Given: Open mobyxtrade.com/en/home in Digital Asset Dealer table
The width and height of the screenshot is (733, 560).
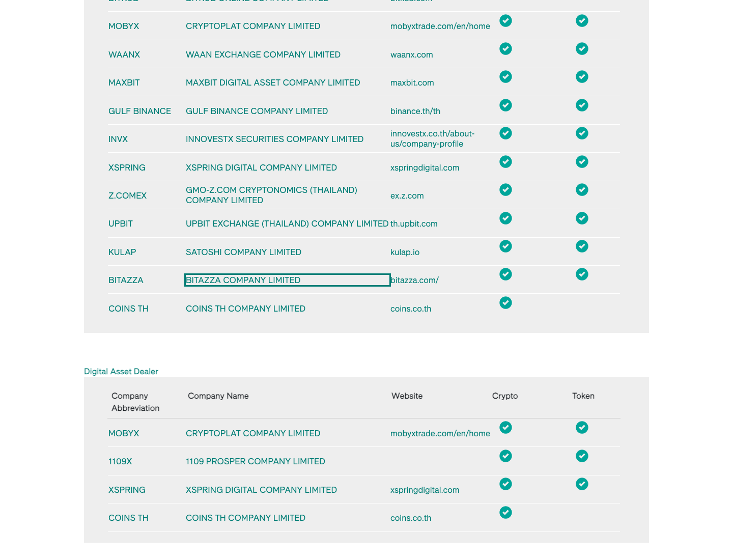Looking at the screenshot, I should 440,433.
